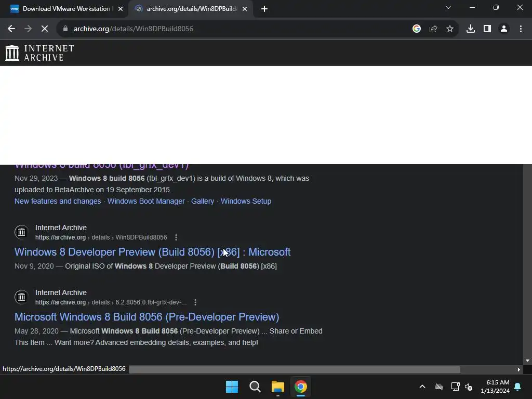The image size is (532, 399).
Task: Click the muted volume tray icon
Action: 469,387
